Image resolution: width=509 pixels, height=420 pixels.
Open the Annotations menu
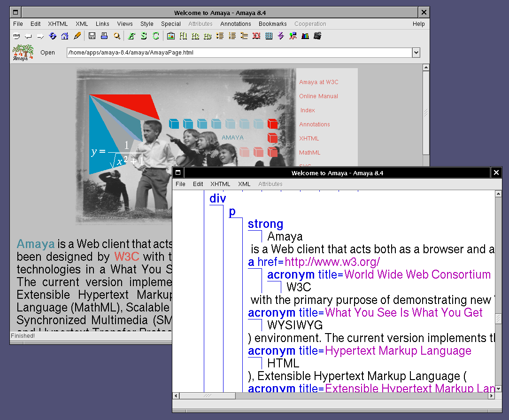point(236,24)
